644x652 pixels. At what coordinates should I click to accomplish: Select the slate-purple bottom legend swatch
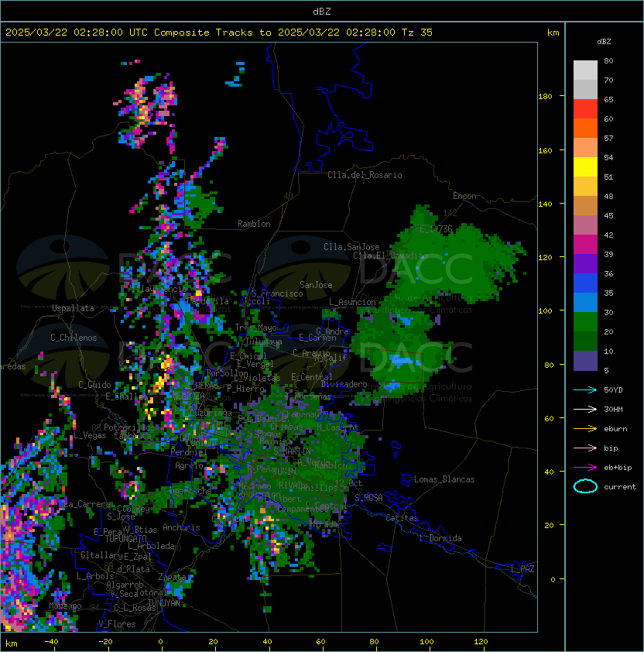585,361
